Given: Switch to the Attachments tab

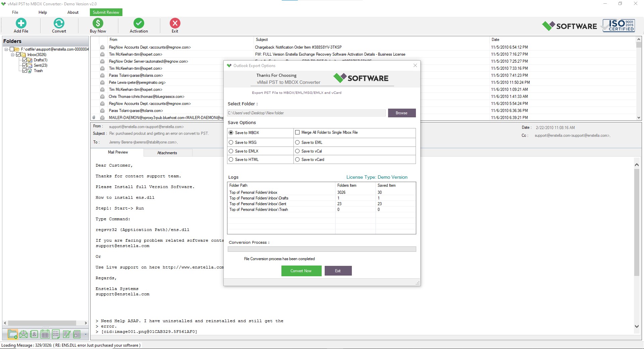Looking at the screenshot, I should click(x=167, y=153).
